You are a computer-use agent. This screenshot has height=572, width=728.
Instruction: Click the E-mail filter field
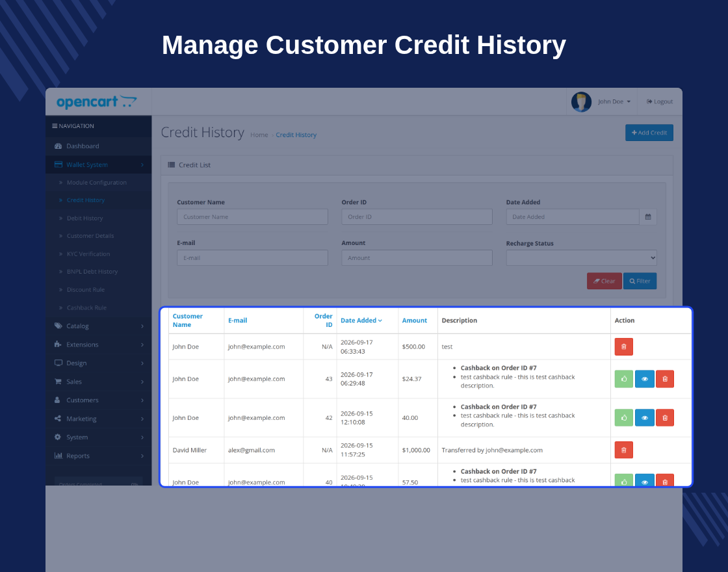(x=252, y=257)
